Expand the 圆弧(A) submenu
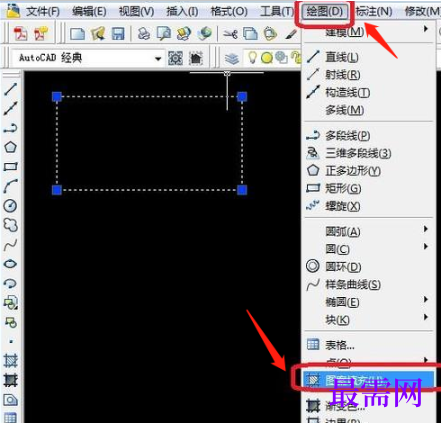 [x=426, y=229]
